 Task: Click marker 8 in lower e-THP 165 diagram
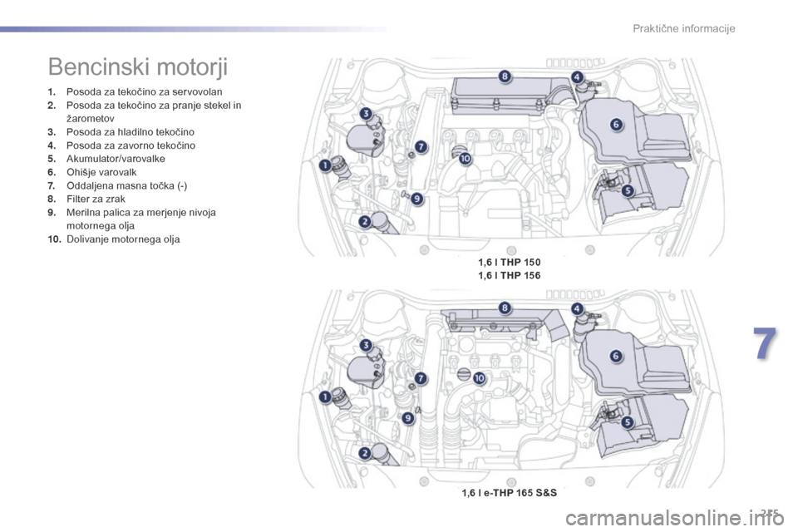click(505, 308)
